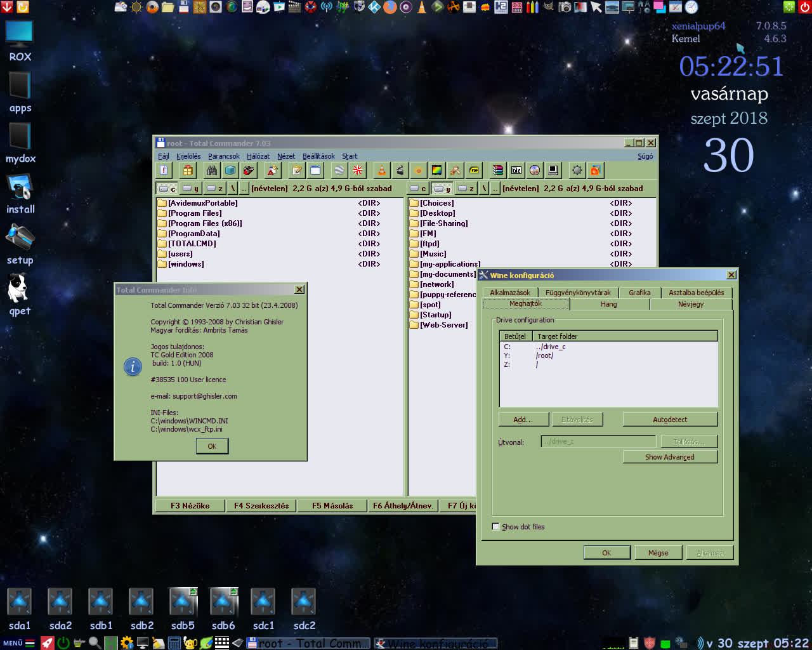Click the calculator icon in bottom taskbar

coord(174,643)
